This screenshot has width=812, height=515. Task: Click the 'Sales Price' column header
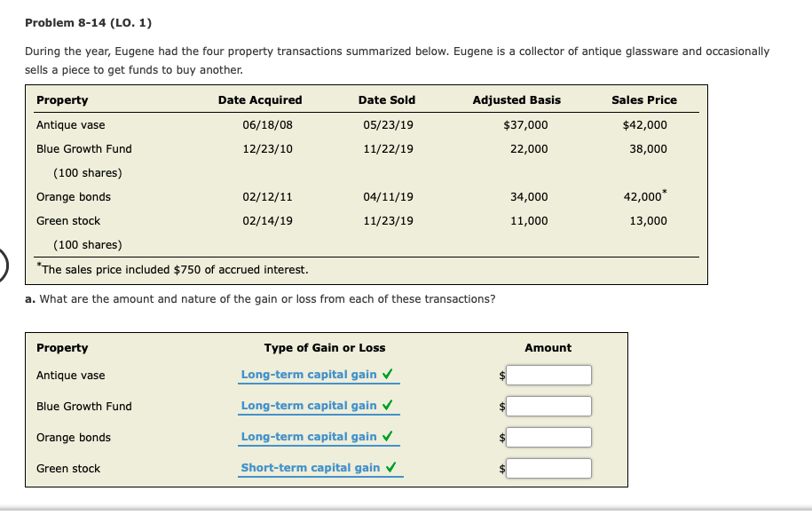point(644,100)
